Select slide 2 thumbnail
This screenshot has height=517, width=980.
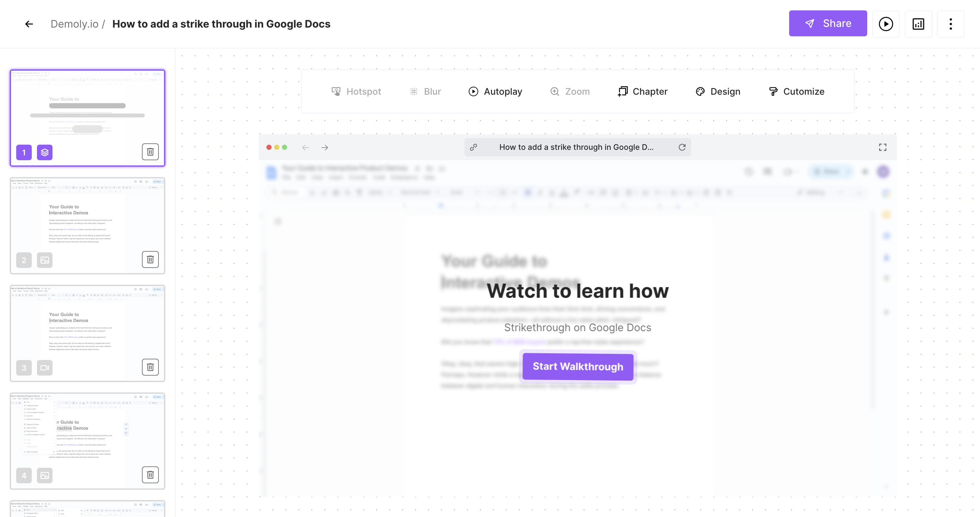87,225
